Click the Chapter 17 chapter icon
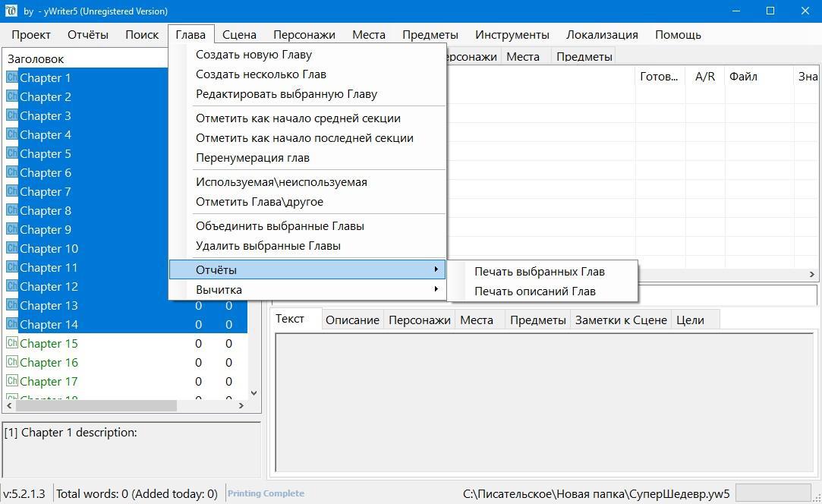This screenshot has width=822, height=504. pos(11,381)
